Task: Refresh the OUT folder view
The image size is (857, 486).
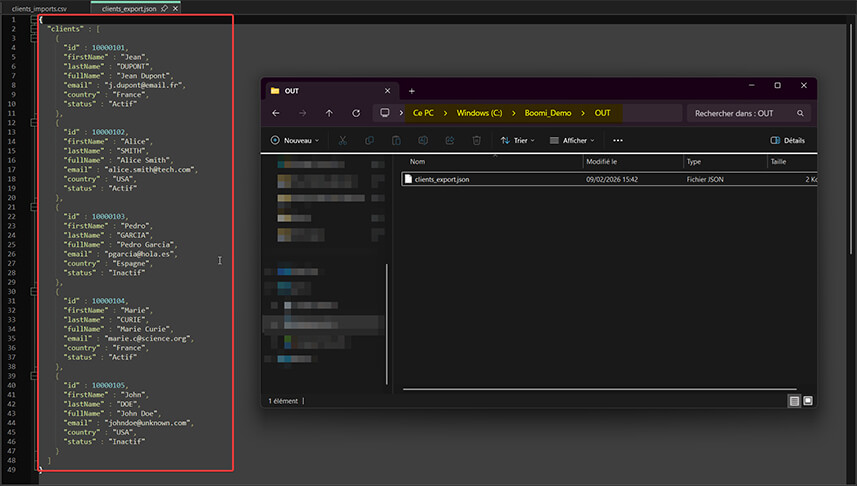Action: (x=355, y=113)
